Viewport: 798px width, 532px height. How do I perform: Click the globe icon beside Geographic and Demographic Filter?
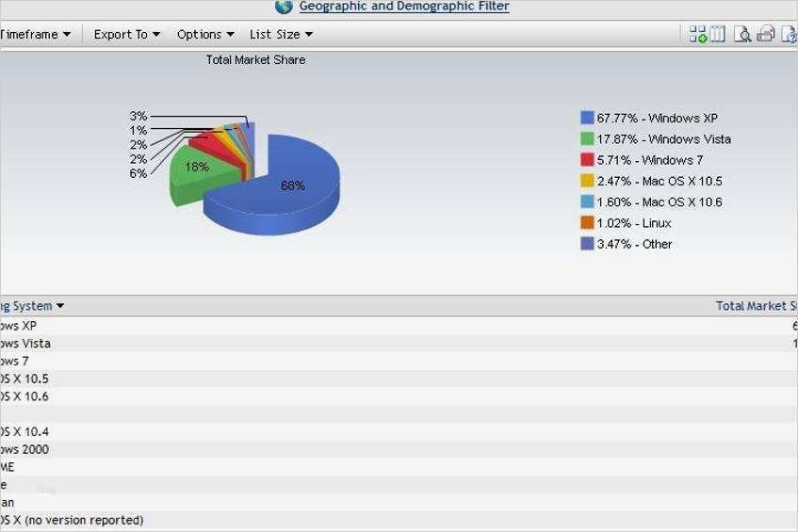point(284,7)
